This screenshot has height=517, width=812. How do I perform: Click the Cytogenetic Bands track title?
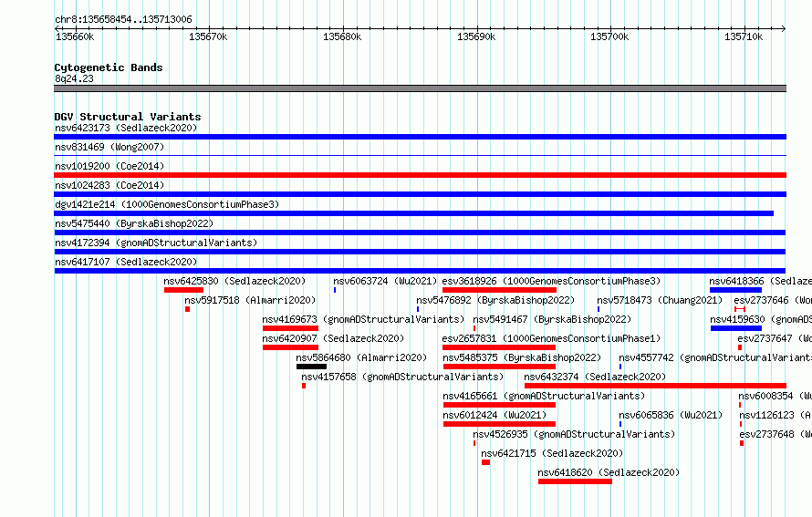point(109,67)
